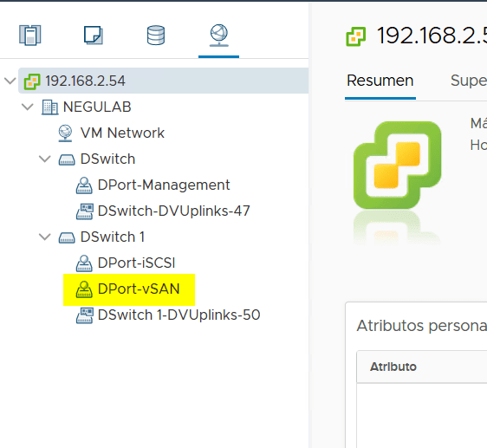The image size is (487, 448).
Task: Click the DSwitch 1-DVUplinks-50 uplink icon
Action: tap(84, 315)
